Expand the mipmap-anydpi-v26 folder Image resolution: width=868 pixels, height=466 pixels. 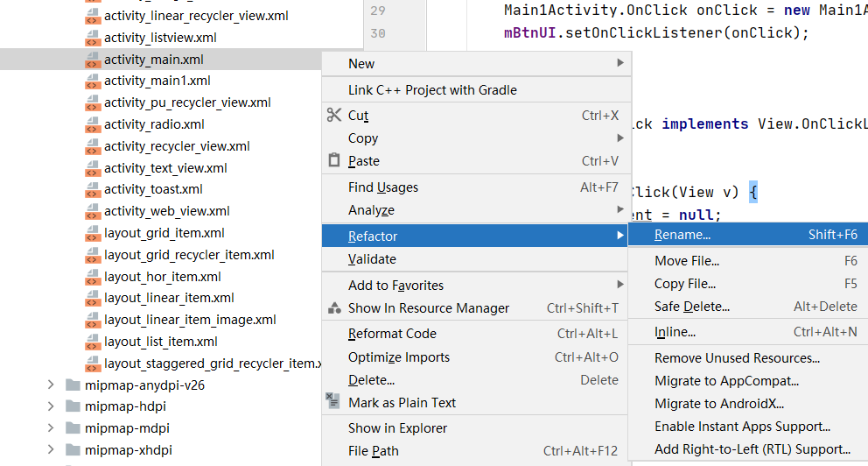(50, 385)
